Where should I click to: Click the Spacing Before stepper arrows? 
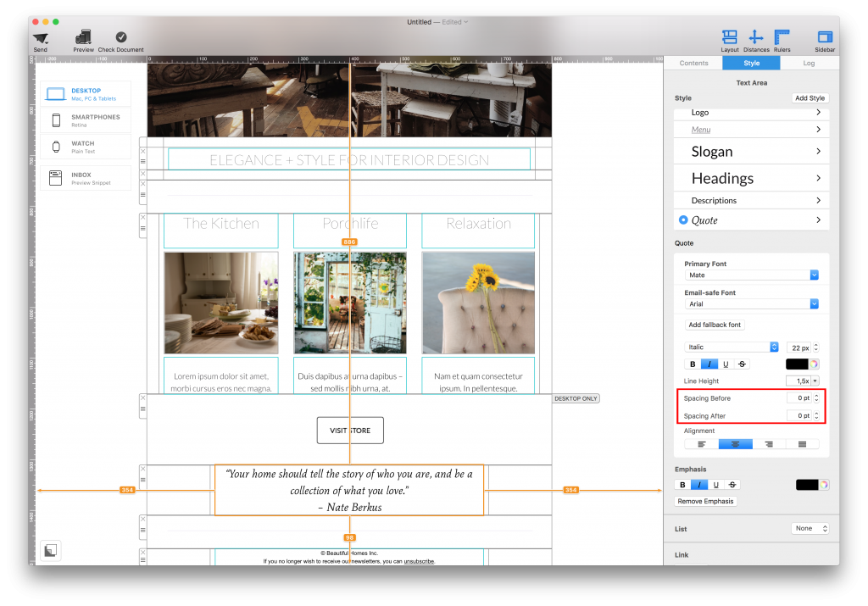pos(816,398)
